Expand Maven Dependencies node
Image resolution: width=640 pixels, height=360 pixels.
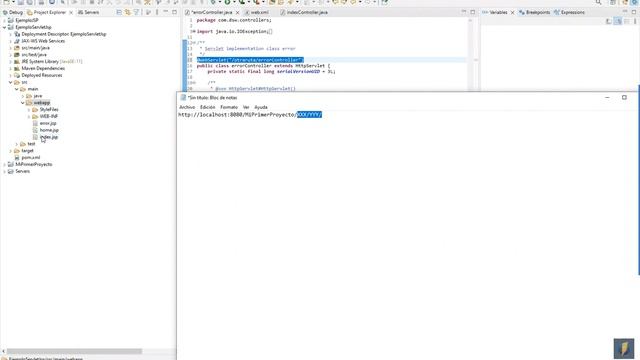[11, 68]
